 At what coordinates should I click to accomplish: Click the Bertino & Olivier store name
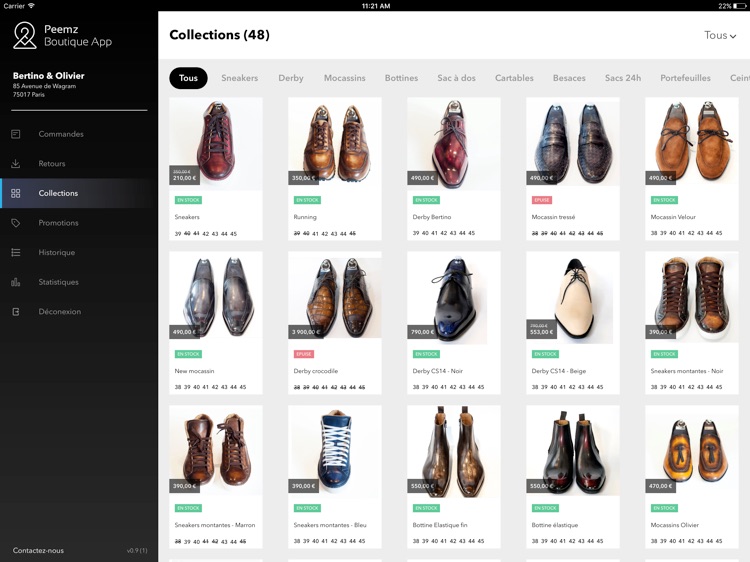48,76
